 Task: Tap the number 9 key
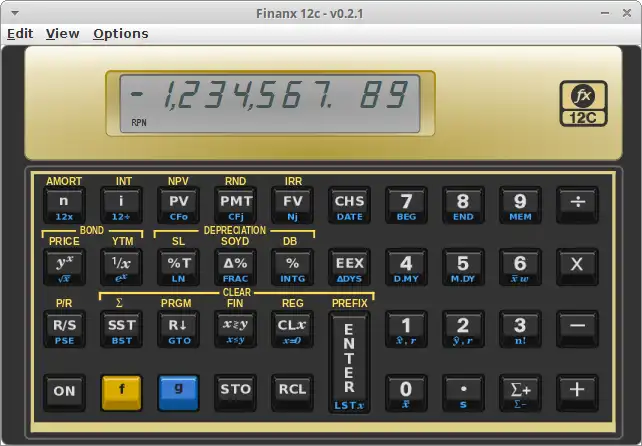point(520,205)
